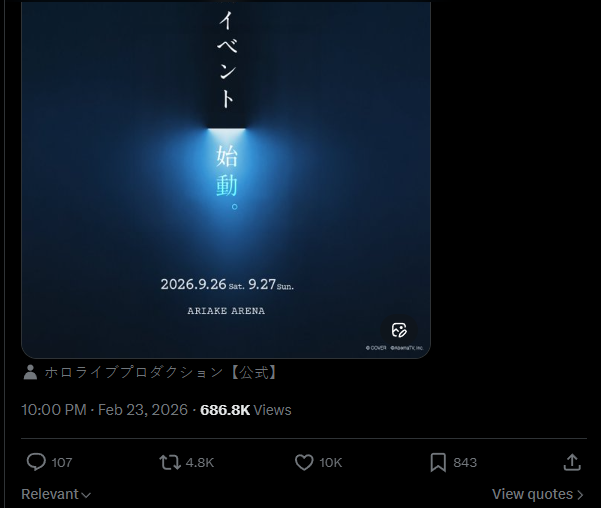The width and height of the screenshot is (601, 508).
Task: Click the 10:00 PM · Feb 23, 2026 timestamp
Action: 105,410
